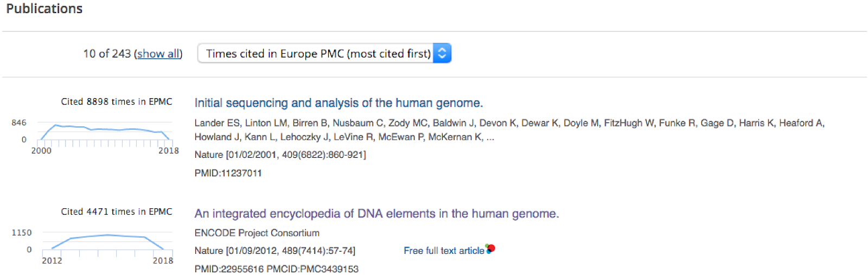
Task: Click the "show all" publications link
Action: pyautogui.click(x=158, y=54)
